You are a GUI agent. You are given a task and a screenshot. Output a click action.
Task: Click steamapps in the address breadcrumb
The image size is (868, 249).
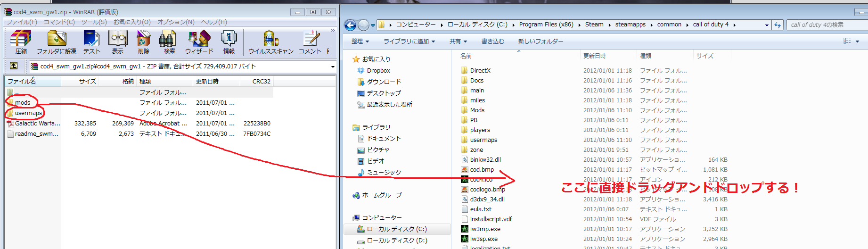click(630, 25)
